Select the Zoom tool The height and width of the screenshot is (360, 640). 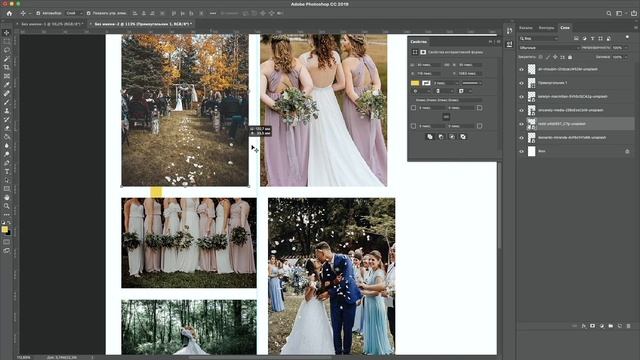coord(7,206)
